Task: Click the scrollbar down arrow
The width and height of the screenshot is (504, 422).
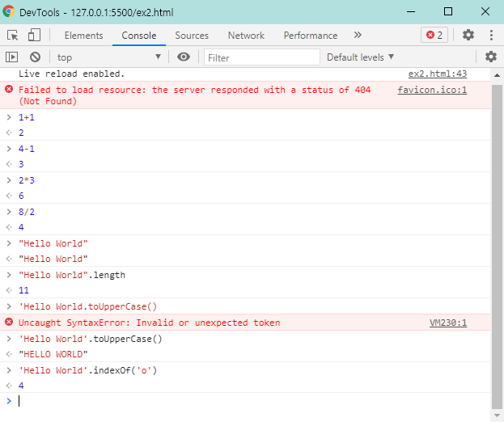Action: click(497, 416)
